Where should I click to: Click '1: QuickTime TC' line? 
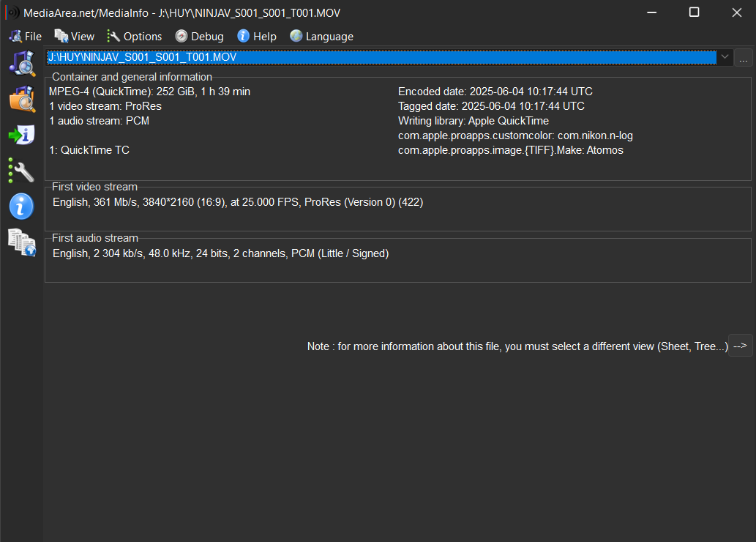click(89, 150)
